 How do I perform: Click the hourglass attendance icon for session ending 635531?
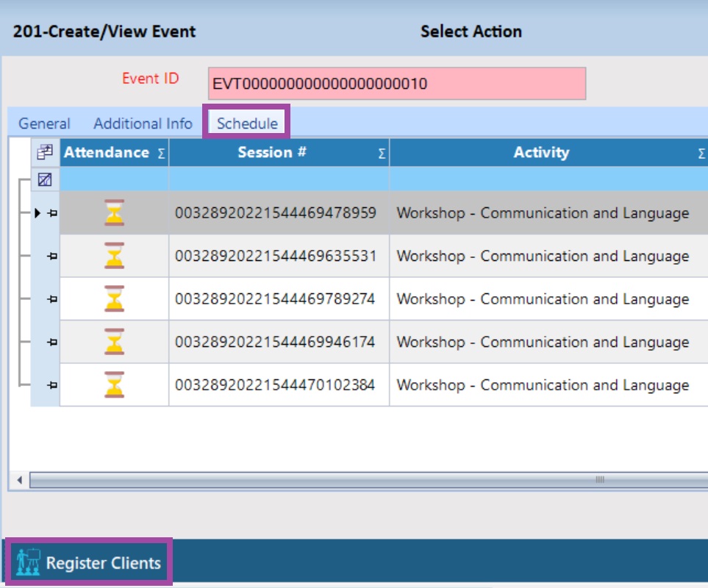pyautogui.click(x=114, y=256)
